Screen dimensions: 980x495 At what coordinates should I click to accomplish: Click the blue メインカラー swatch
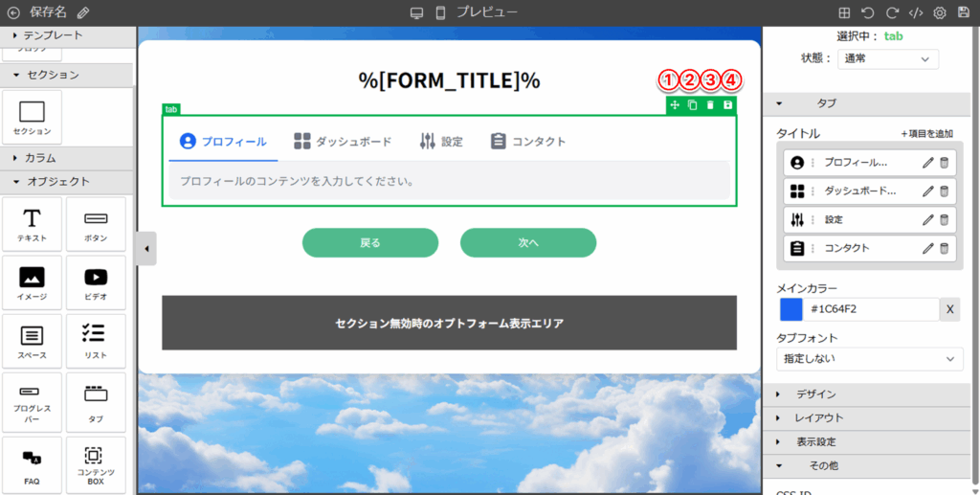click(x=791, y=309)
